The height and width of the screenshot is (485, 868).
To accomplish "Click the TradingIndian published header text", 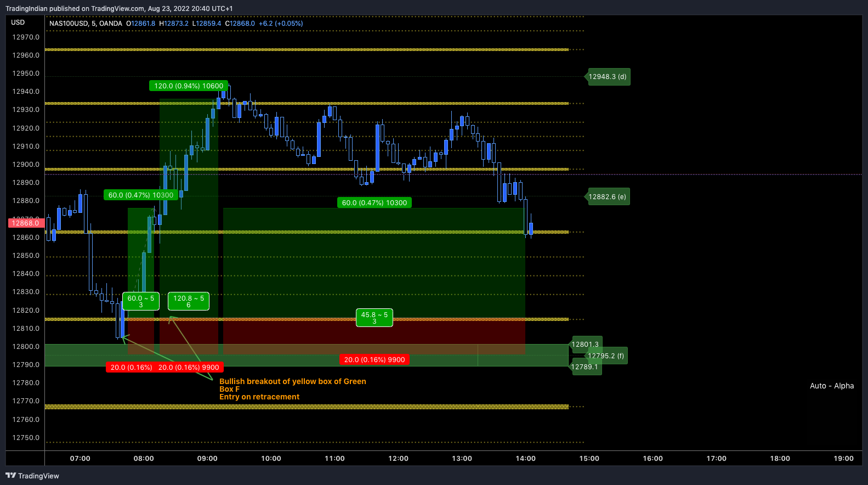I will (119, 9).
